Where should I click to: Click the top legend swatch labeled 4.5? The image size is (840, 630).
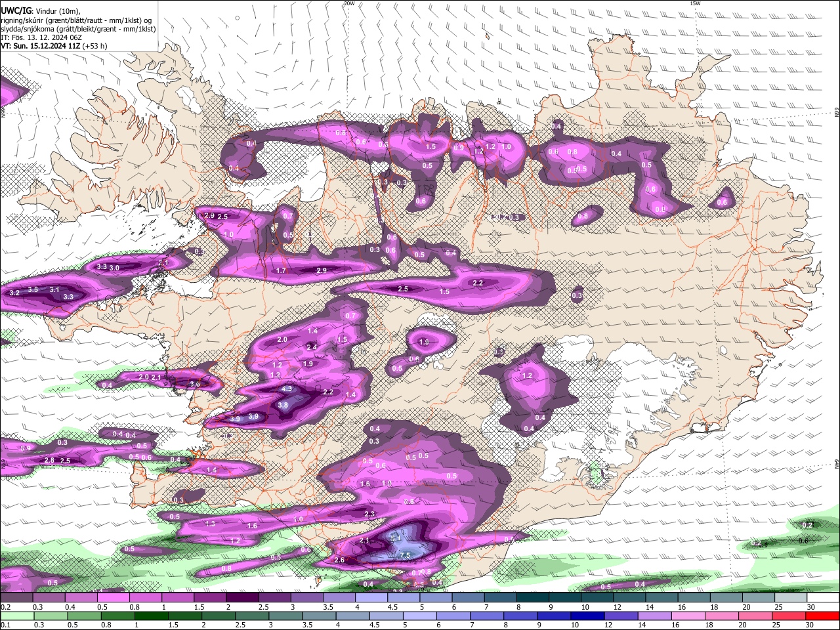pos(404,598)
